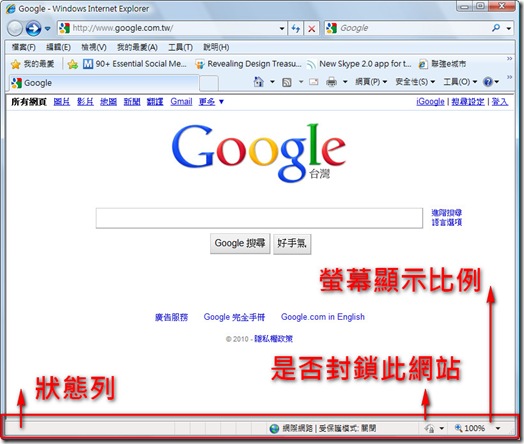Viewport: 524px width, 444px height.
Task: Open the recent pages dropdown beside Forward
Action: point(48,29)
